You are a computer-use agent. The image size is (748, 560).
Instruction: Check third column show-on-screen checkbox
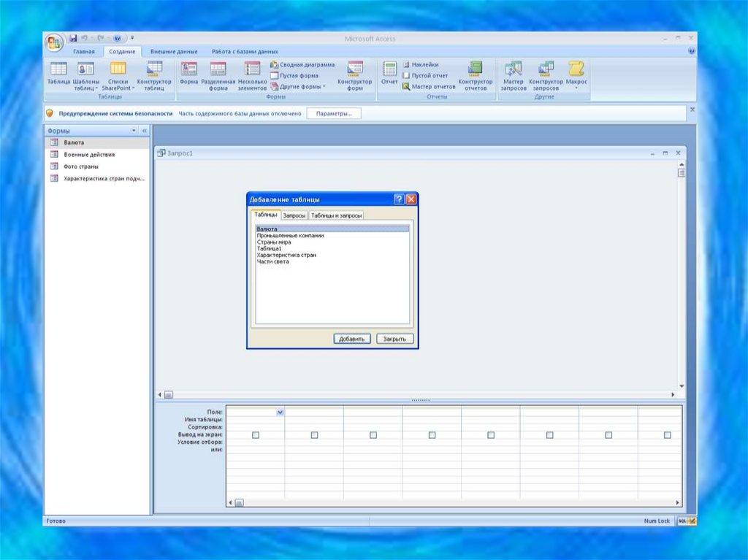(373, 435)
